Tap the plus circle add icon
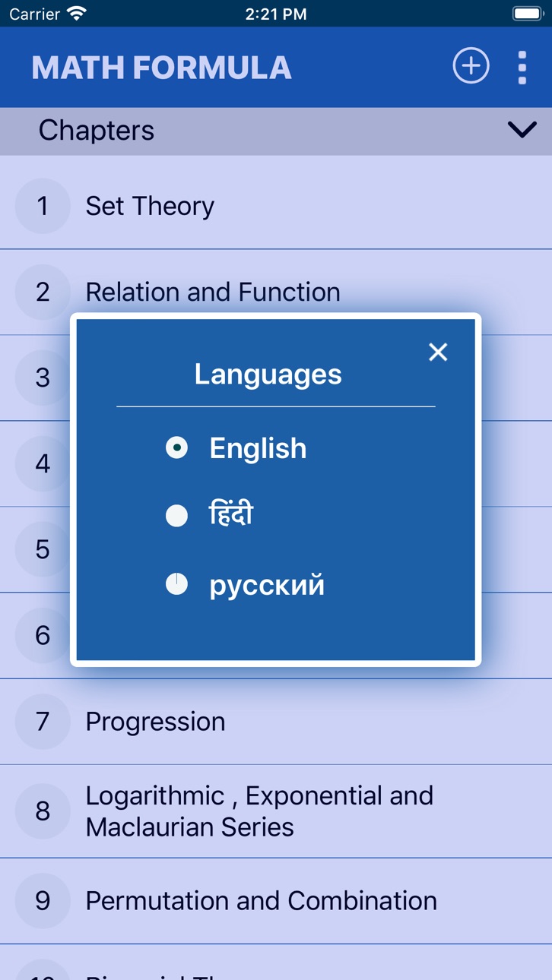Image resolution: width=552 pixels, height=980 pixels. pos(471,66)
